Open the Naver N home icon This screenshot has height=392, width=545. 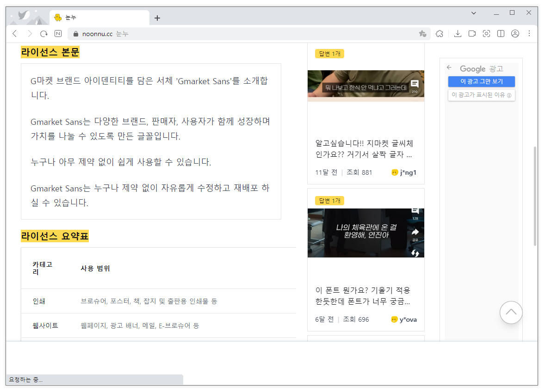click(x=58, y=34)
